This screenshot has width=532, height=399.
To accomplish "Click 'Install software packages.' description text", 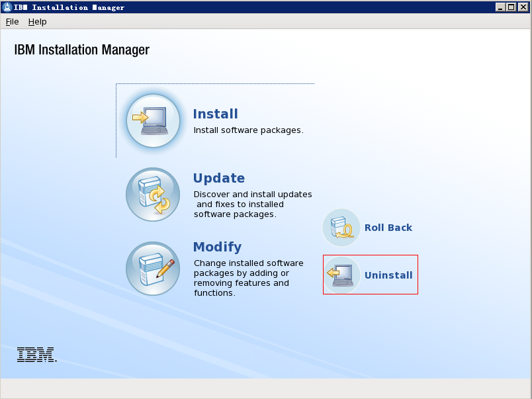I will 248,130.
